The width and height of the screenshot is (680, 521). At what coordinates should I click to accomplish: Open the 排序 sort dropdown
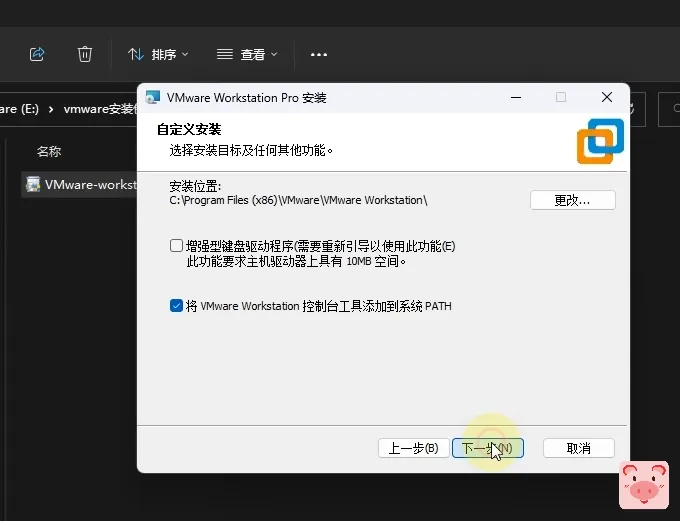pyautogui.click(x=158, y=54)
